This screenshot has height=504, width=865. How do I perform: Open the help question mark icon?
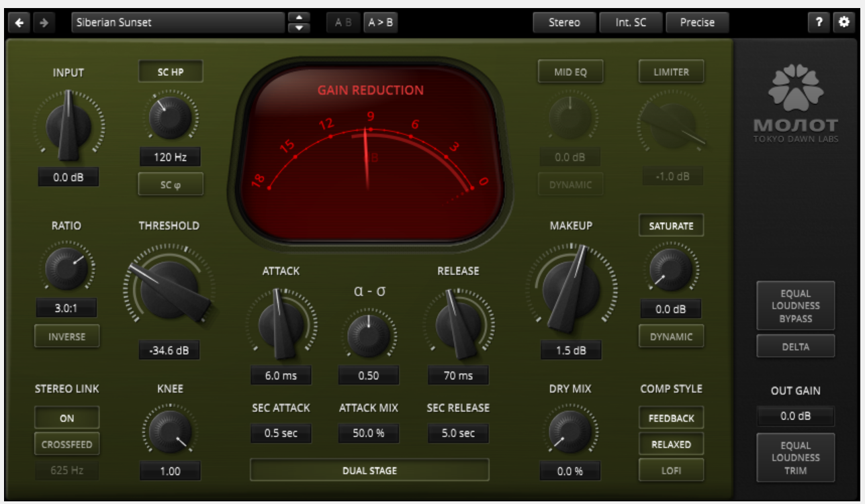coord(819,22)
